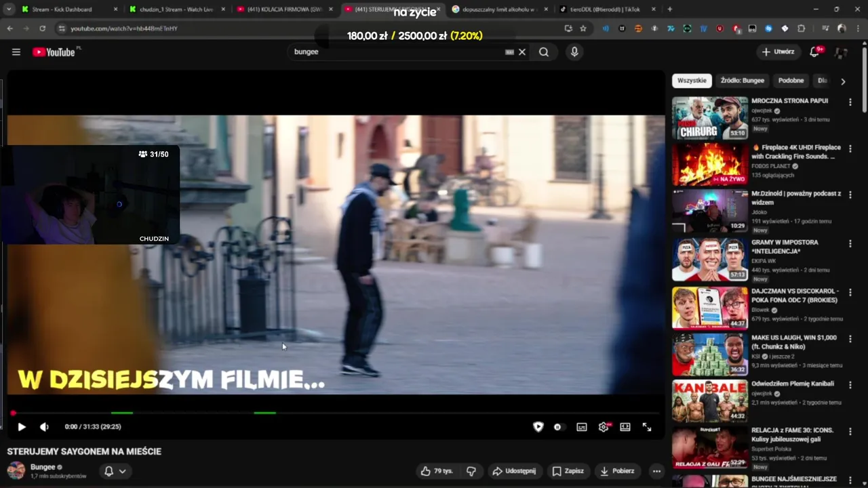Toggle subtitles in the player
868x488 pixels.
pyautogui.click(x=582, y=427)
